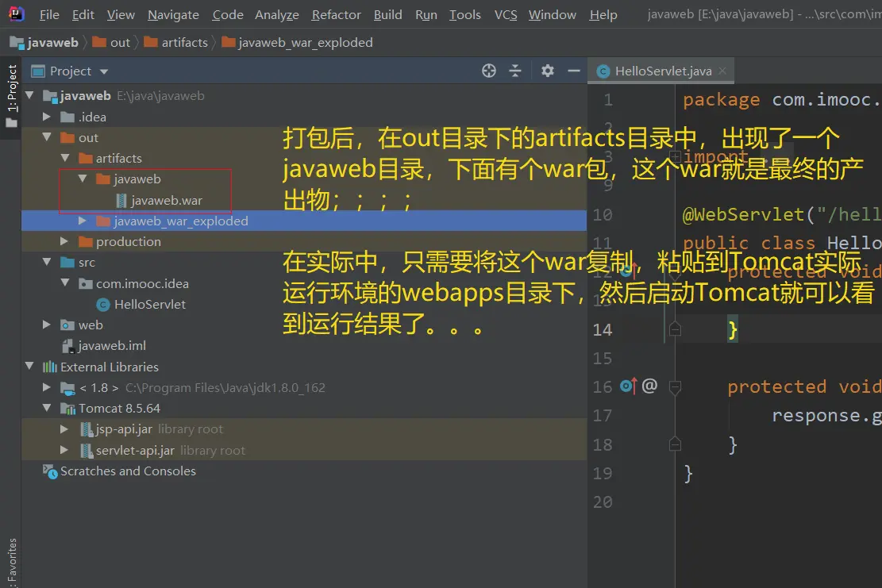
Task: Open Project panel settings gear
Action: coord(547,71)
